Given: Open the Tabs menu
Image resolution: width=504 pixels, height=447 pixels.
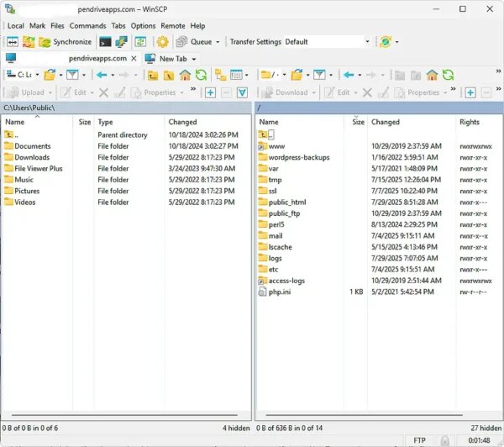Looking at the screenshot, I should point(118,26).
